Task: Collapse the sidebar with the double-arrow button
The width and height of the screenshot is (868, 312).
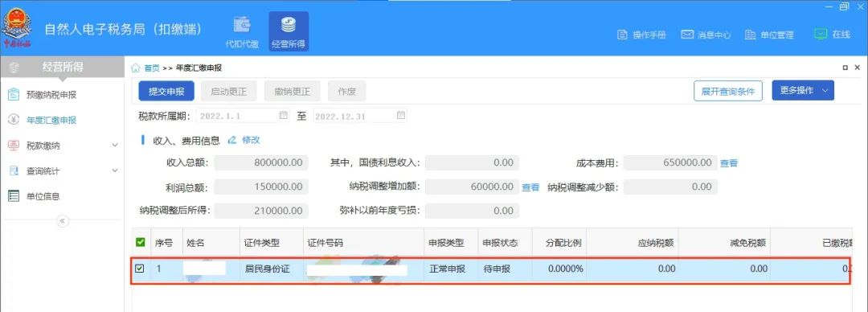Action: coord(63,221)
